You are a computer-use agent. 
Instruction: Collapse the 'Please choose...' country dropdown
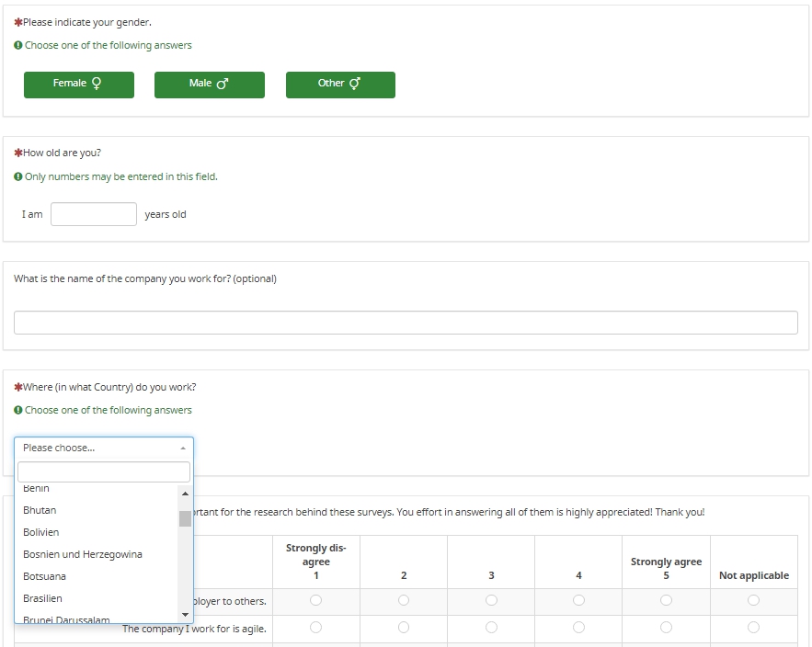coord(104,448)
